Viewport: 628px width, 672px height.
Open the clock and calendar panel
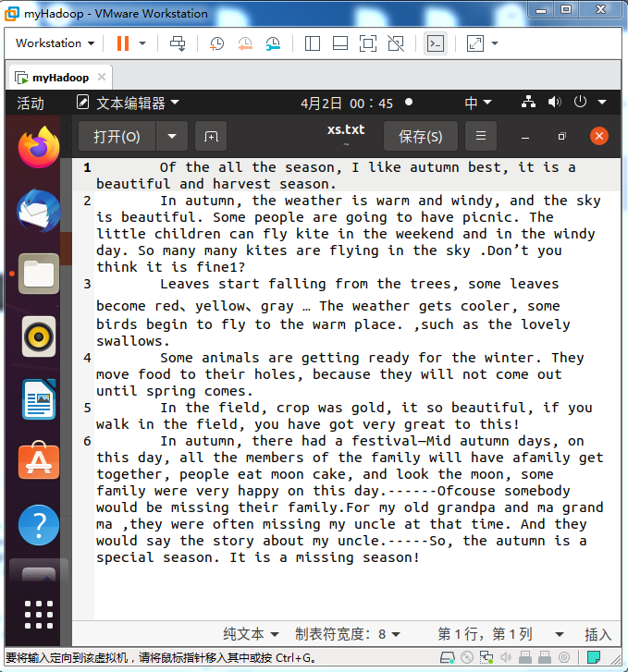pos(347,103)
